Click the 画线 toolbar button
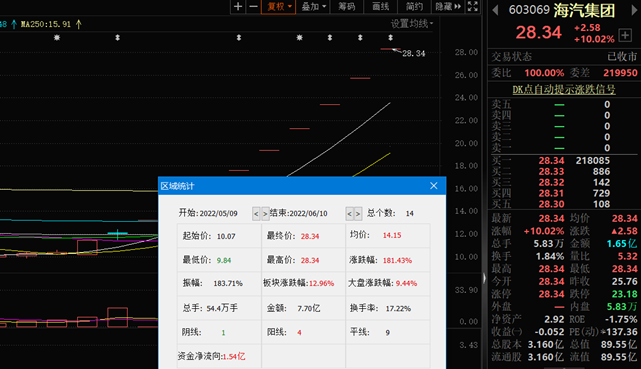Image resolution: width=641 pixels, height=369 pixels. (x=380, y=7)
